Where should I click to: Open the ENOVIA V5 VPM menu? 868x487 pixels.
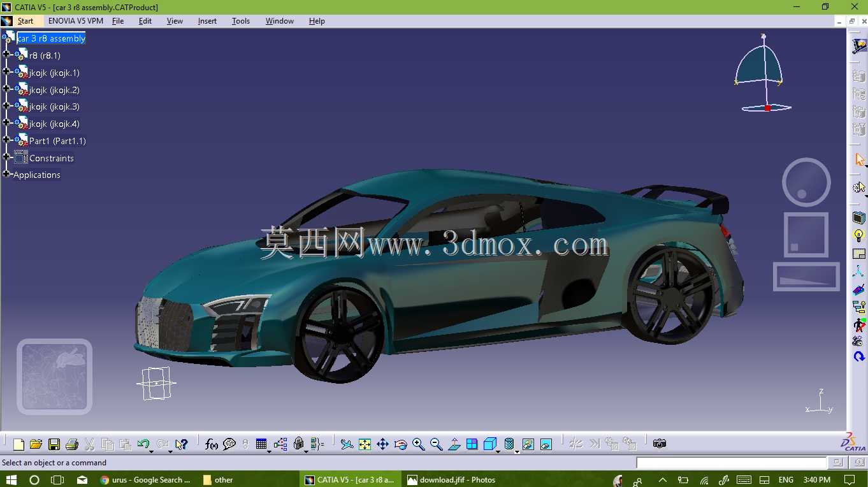pos(76,21)
